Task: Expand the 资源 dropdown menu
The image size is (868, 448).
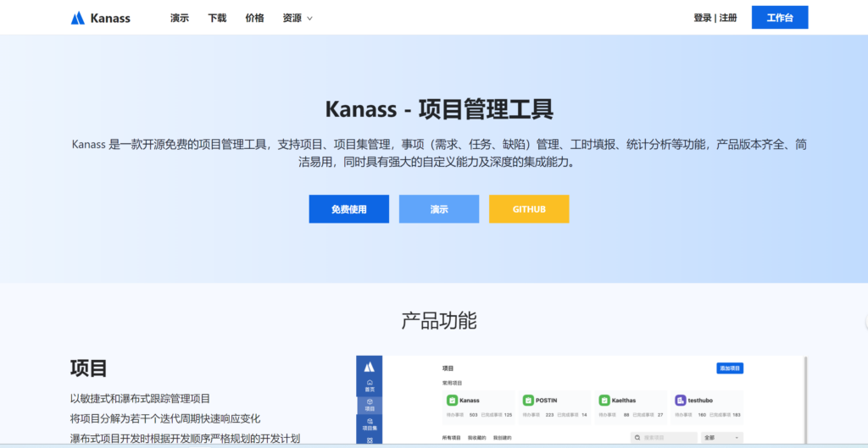Action: point(298,18)
